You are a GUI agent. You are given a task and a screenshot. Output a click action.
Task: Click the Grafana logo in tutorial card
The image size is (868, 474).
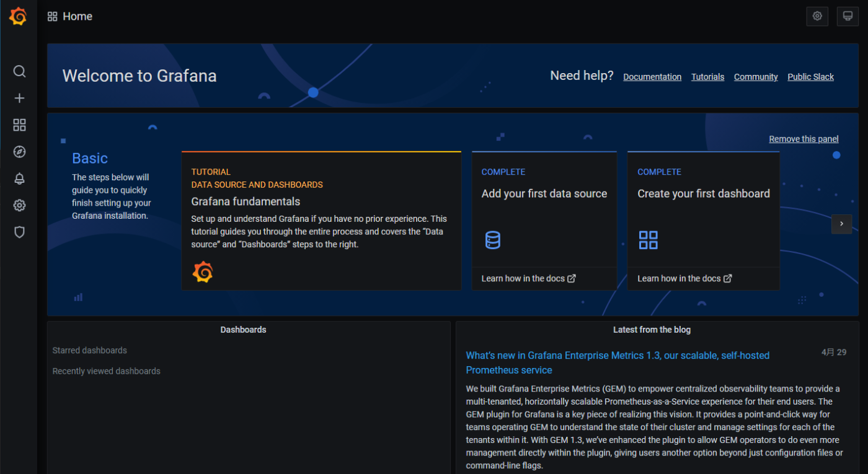point(203,272)
